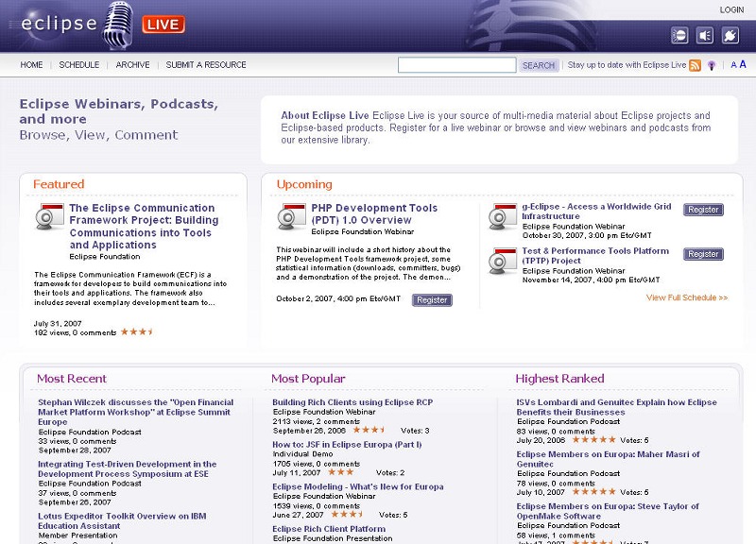Screen dimensions: 756x544
Task: Click 'Upcoming' section heading
Action: (304, 184)
